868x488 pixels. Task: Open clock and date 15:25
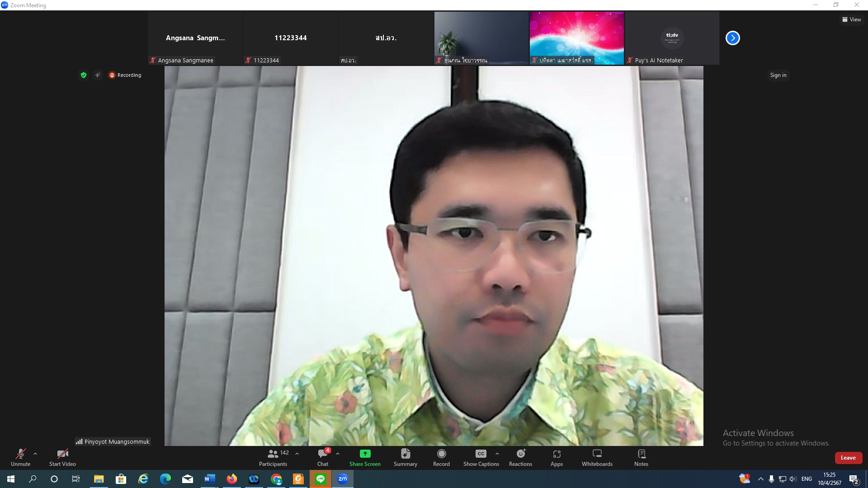[x=829, y=479]
